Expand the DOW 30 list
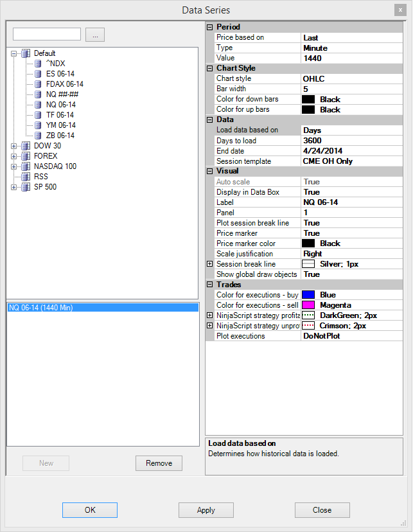 coord(13,146)
